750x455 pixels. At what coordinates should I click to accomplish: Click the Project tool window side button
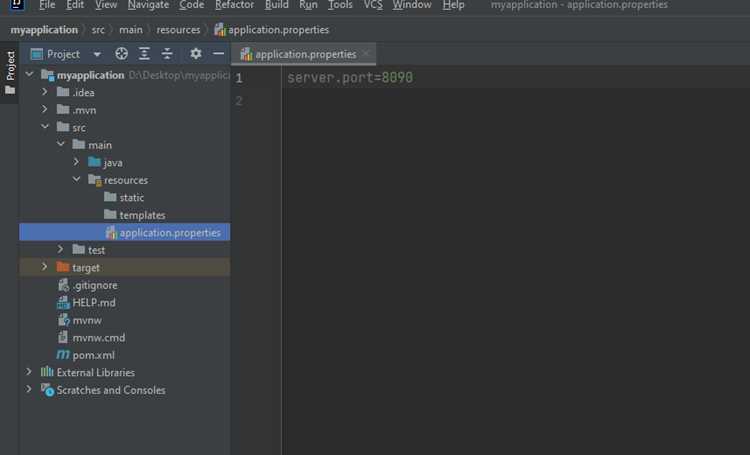click(x=10, y=72)
